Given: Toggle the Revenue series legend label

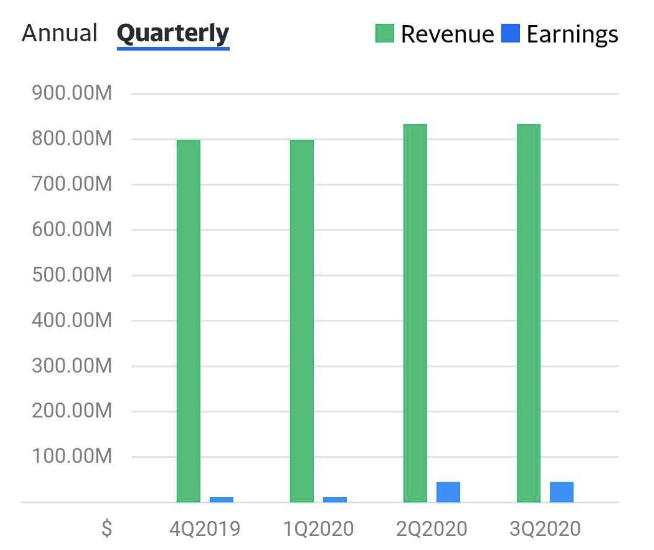Looking at the screenshot, I should tap(447, 34).
